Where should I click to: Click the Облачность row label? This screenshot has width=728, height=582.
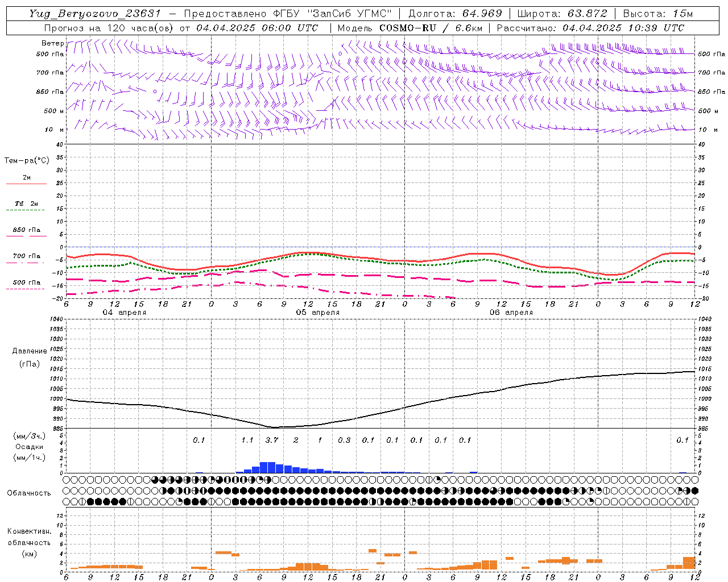(29, 493)
